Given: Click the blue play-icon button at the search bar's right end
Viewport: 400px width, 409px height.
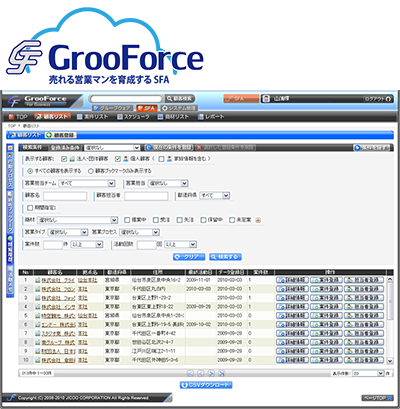Looking at the screenshot, I should [372, 147].
